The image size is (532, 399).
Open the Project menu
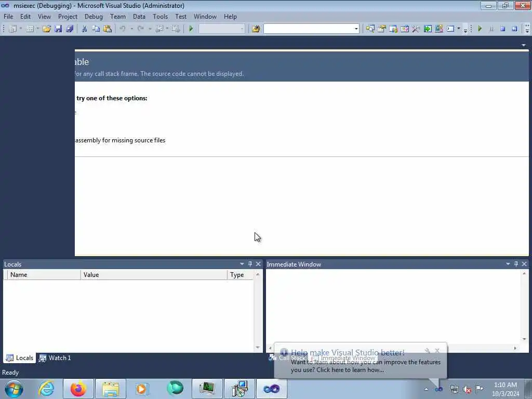pyautogui.click(x=68, y=17)
